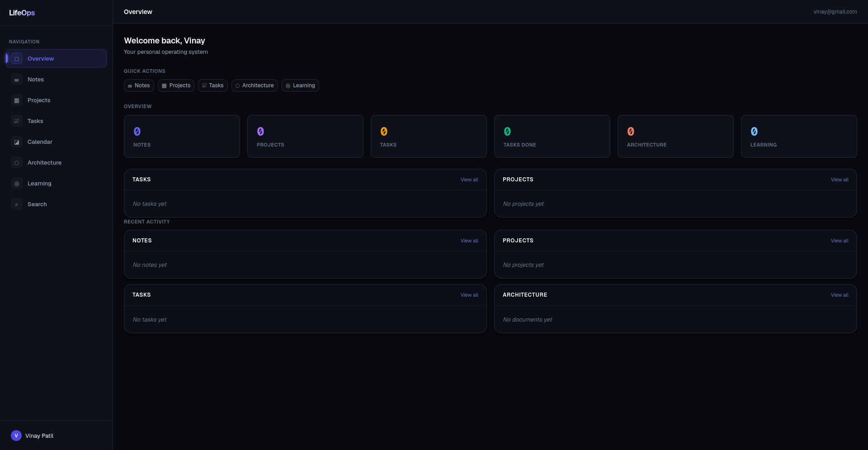Open the Overview label in the navigation
Image resolution: width=868 pixels, height=450 pixels.
click(x=41, y=59)
